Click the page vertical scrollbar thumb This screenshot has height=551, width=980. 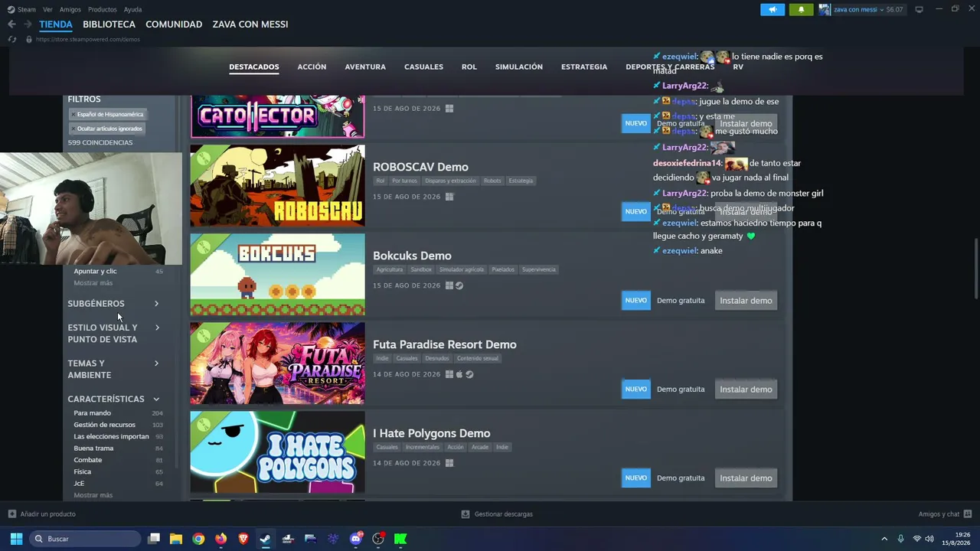click(975, 268)
